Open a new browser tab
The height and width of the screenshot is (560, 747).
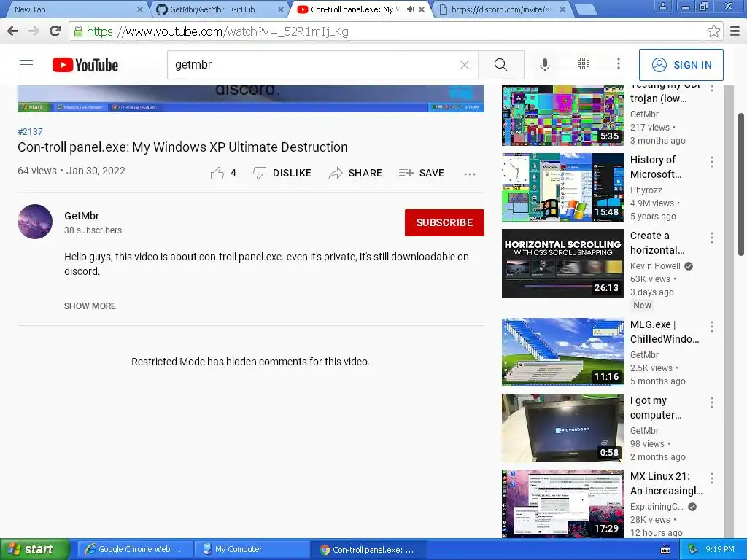pyautogui.click(x=585, y=9)
